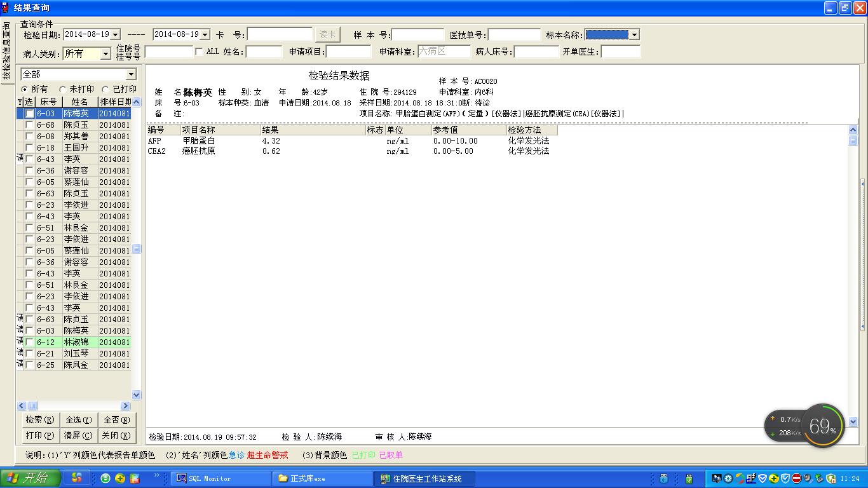This screenshot has width=868, height=488.
Task: Click the patient list vertical scrollbar thumb
Action: (136, 249)
